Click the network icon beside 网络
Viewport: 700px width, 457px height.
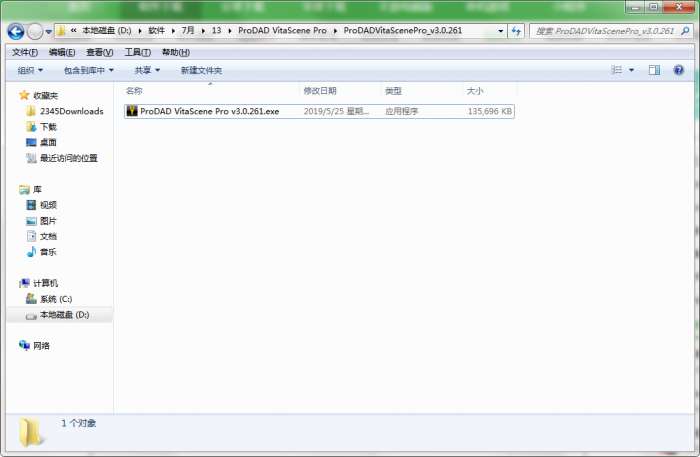pyautogui.click(x=24, y=345)
